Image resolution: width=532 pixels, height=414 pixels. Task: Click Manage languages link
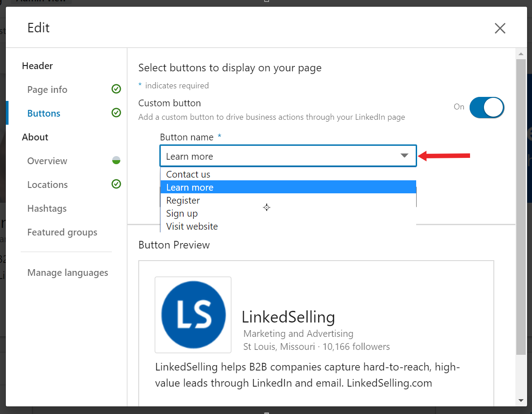coord(67,273)
